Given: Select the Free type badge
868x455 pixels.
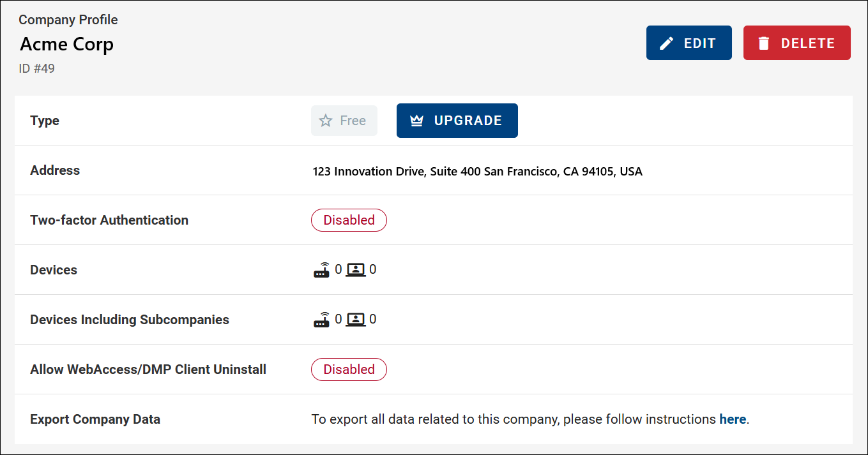Looking at the screenshot, I should pos(344,121).
